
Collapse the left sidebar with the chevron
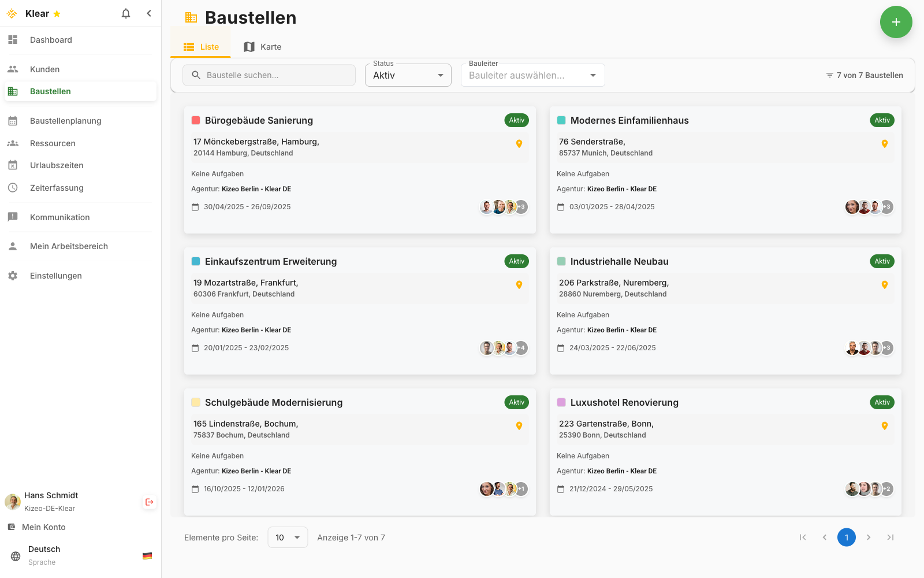[x=149, y=13]
